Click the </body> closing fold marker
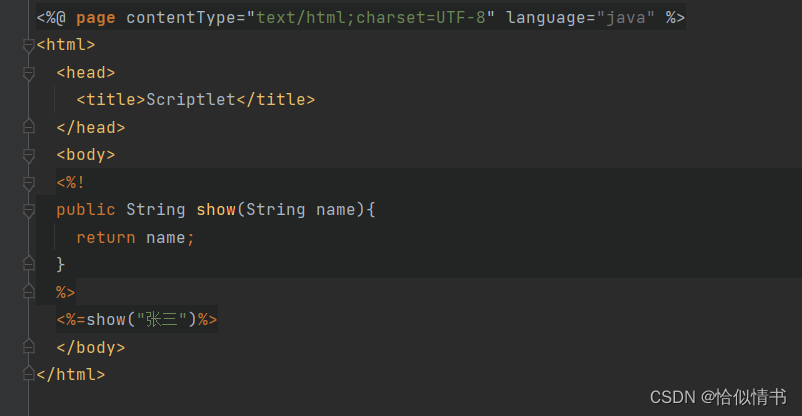 (29, 346)
